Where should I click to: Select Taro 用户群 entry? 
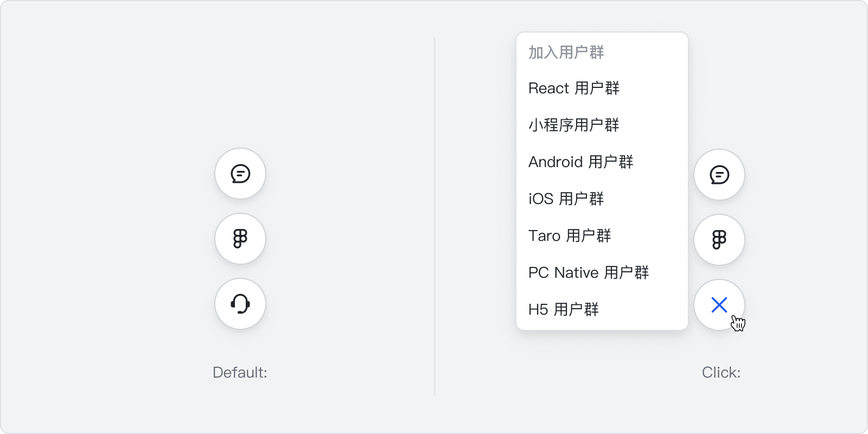[602, 235]
